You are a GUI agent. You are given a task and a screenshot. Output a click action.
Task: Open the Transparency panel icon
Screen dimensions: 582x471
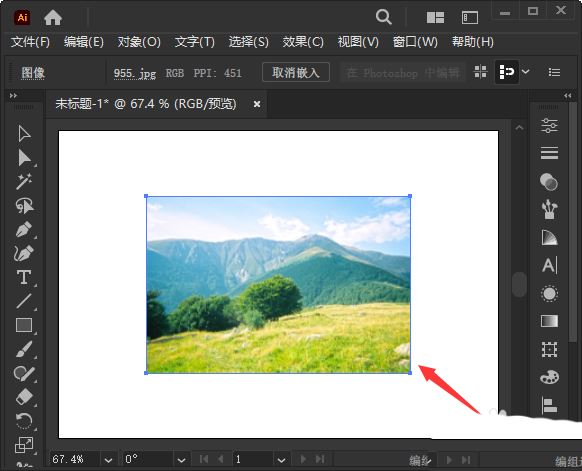(x=549, y=238)
